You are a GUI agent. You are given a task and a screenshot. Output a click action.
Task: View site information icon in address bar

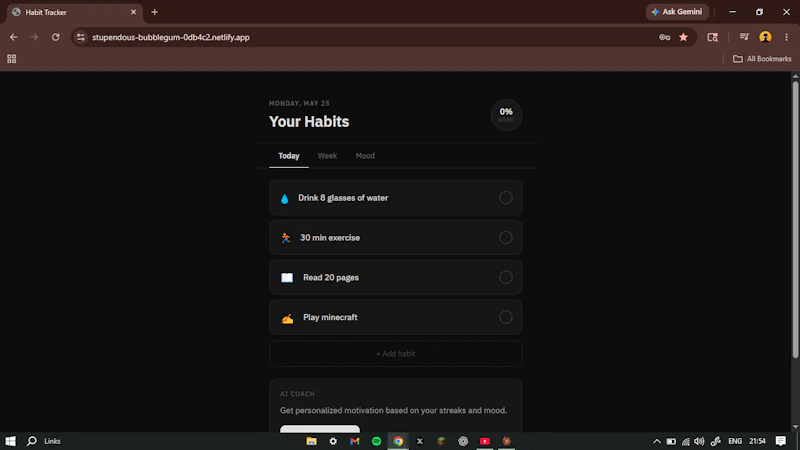coord(81,37)
